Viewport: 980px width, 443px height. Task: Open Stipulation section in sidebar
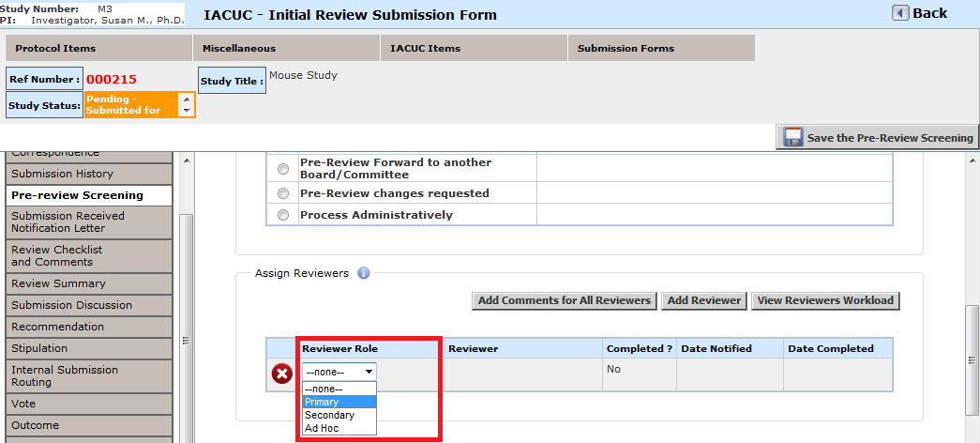tap(89, 348)
